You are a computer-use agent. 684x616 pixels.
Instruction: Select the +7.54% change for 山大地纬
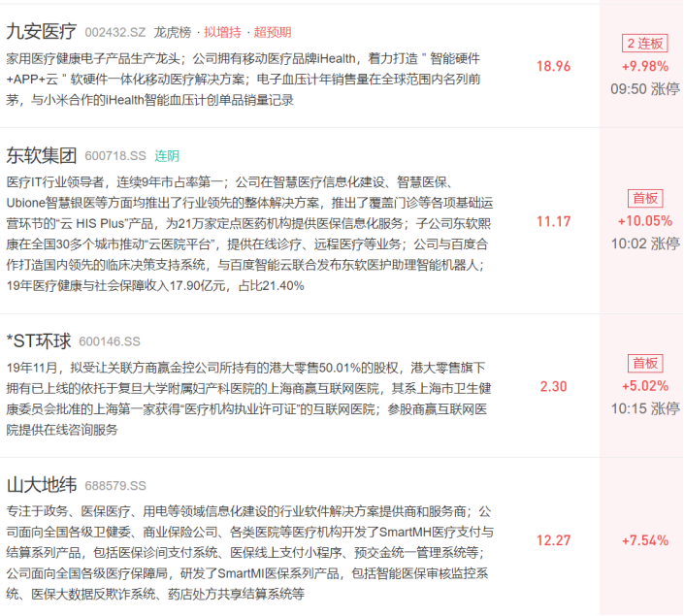pyautogui.click(x=645, y=540)
